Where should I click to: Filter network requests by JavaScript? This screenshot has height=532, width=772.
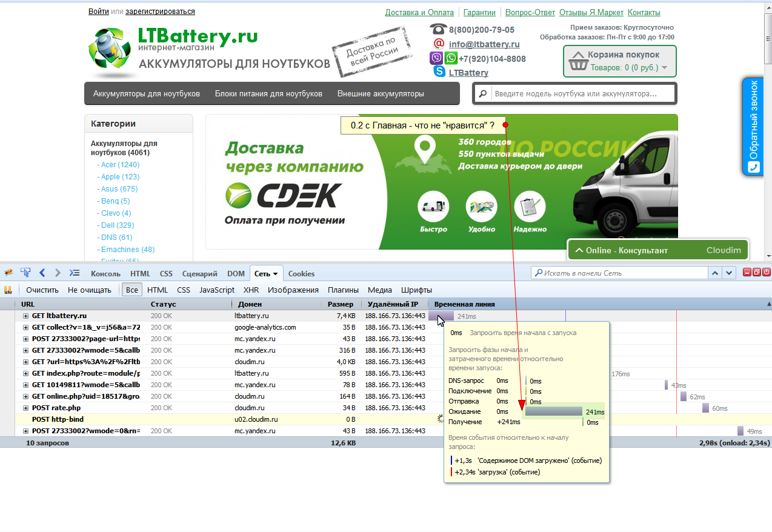(217, 290)
